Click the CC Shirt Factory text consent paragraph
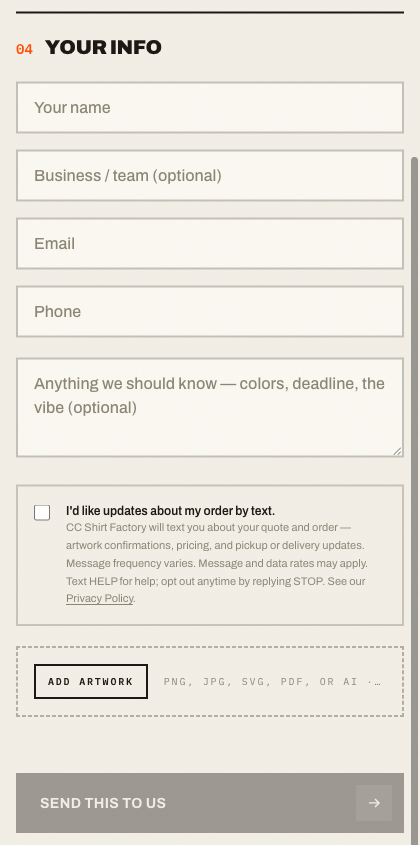 [216, 563]
